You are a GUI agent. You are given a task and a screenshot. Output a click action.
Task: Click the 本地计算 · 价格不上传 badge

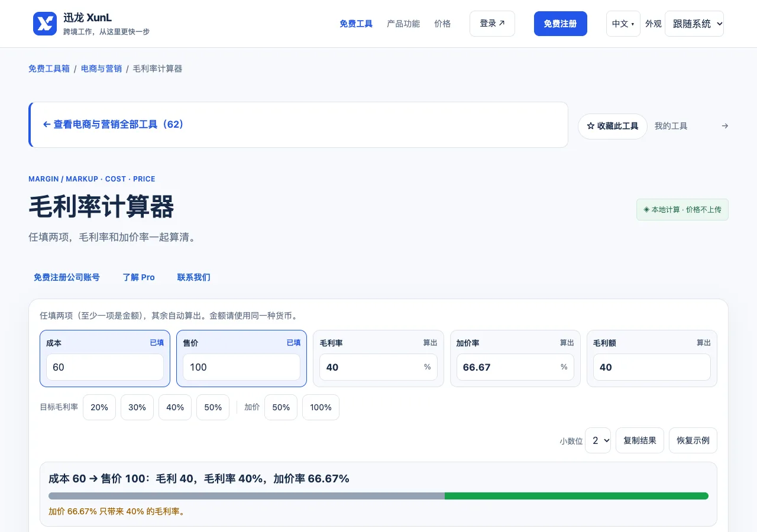(x=682, y=210)
